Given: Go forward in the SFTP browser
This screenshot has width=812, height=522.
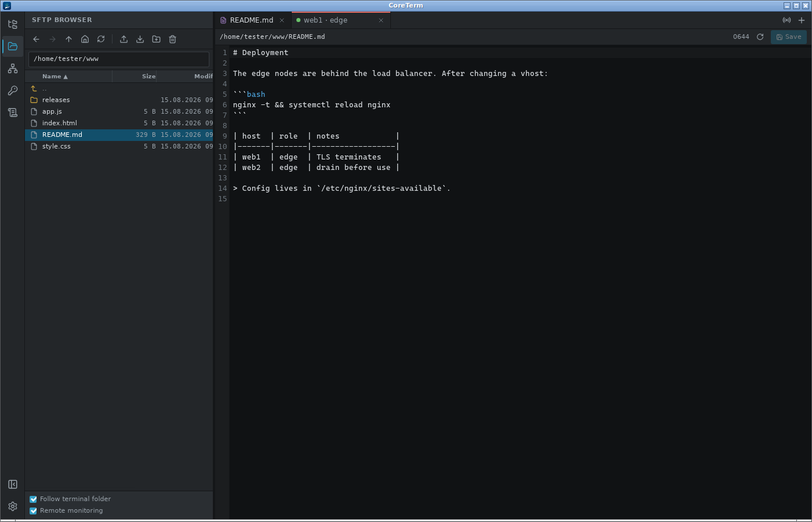Looking at the screenshot, I should (52, 39).
